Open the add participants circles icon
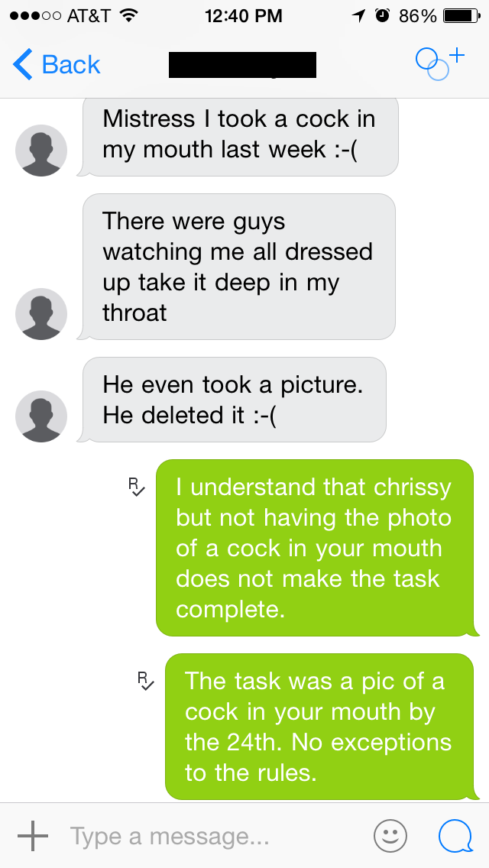489x868 pixels. [x=440, y=63]
